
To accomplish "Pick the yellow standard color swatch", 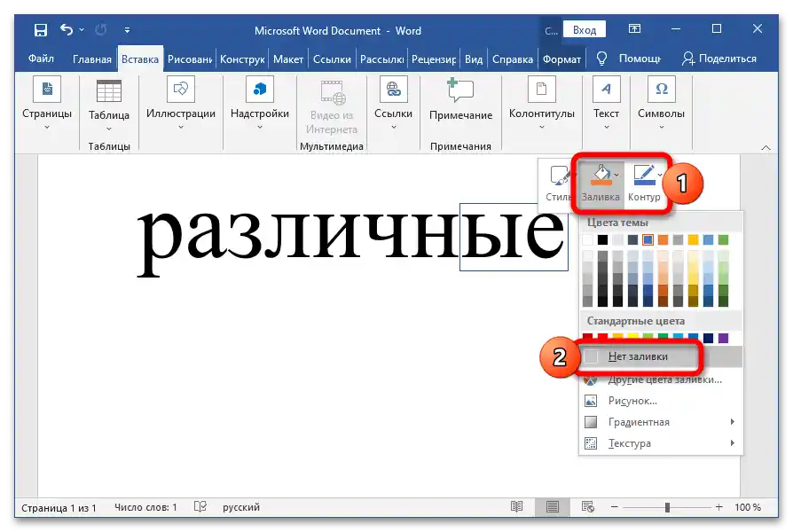I will [x=632, y=338].
